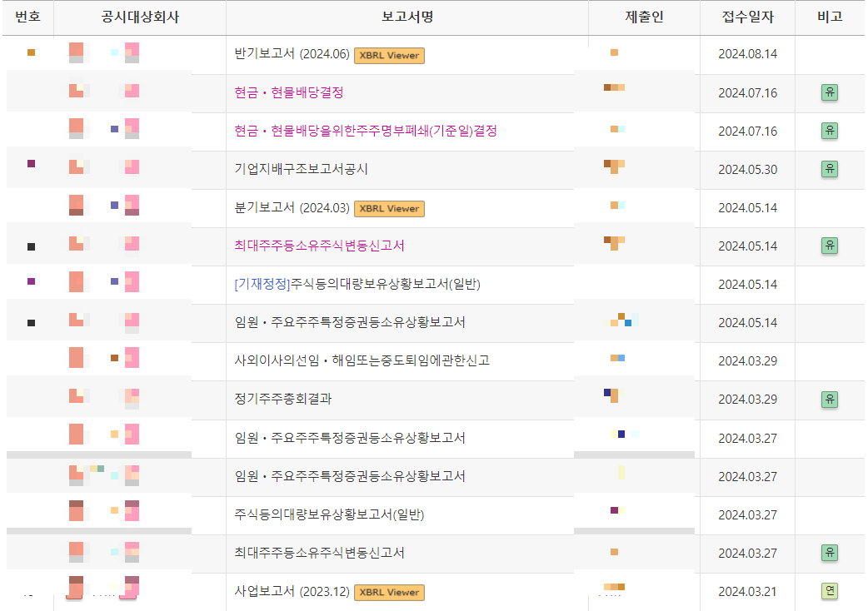
Task: Open the [기재정정]주식등의대량보유상황보고서(일반) filing
Action: click(358, 284)
